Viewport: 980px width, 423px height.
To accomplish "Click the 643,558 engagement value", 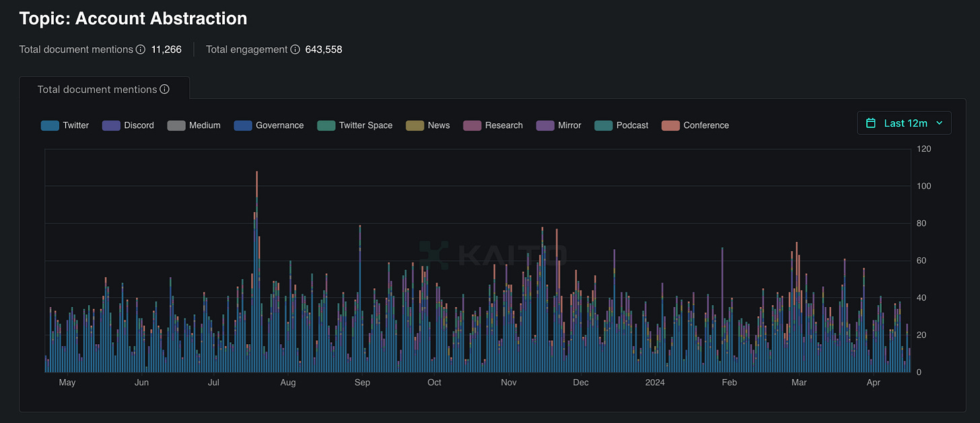I will (x=324, y=49).
